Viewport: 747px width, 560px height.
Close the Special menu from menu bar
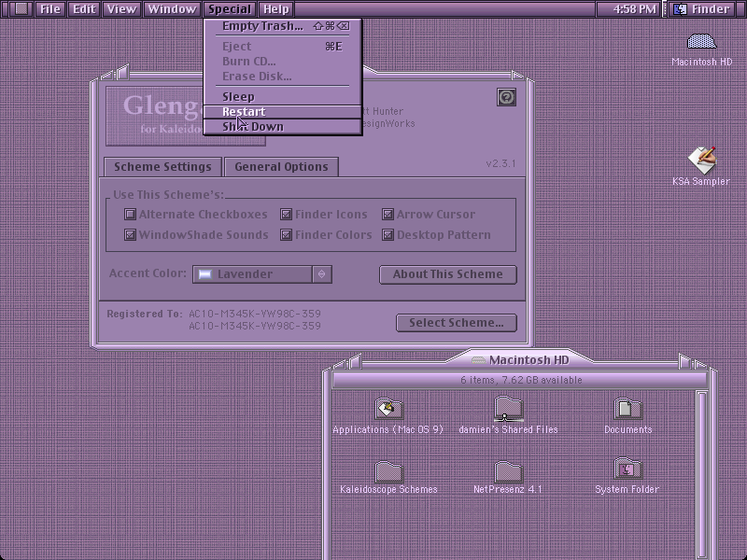pos(230,9)
